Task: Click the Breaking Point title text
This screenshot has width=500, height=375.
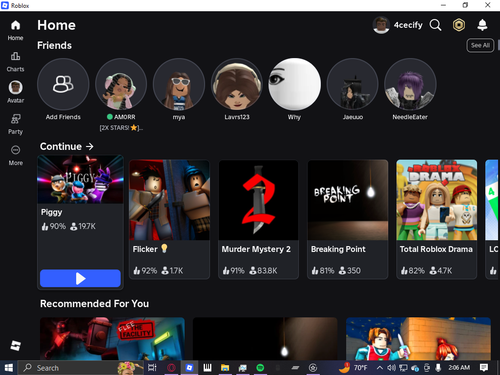Action: tap(338, 249)
